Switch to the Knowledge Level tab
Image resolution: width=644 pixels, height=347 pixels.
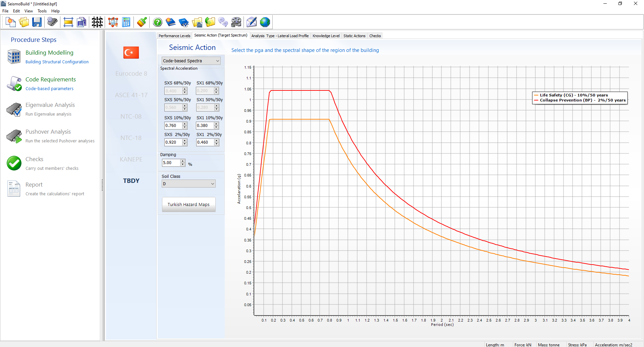[x=326, y=36]
